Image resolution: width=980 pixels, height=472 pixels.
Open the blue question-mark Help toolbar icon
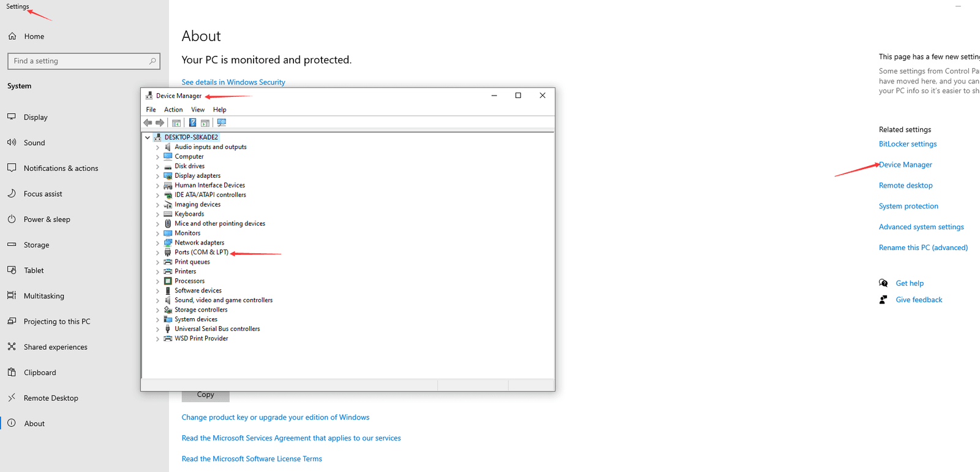(192, 123)
